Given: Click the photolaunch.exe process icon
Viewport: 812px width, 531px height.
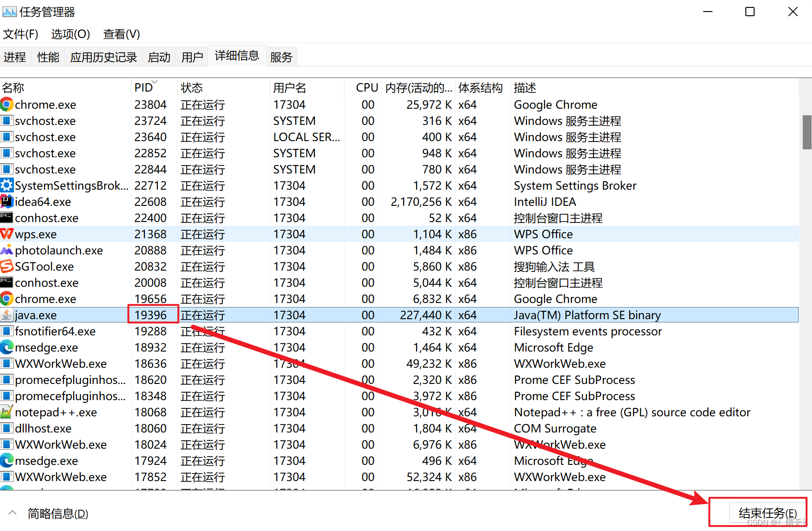Looking at the screenshot, I should click(6, 250).
